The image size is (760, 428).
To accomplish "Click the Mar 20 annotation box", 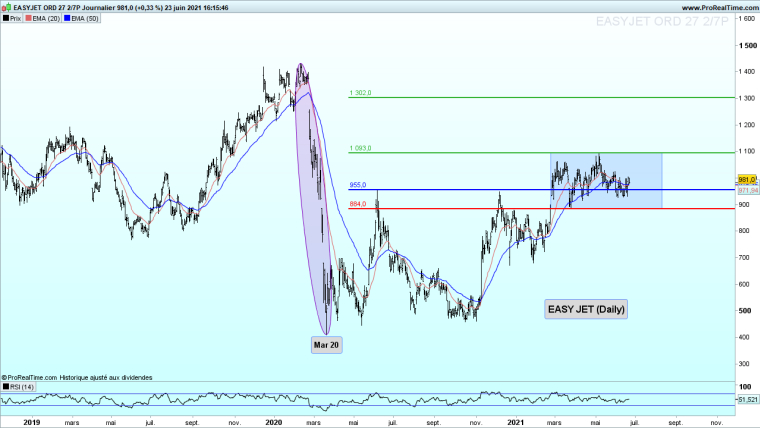I will point(326,345).
